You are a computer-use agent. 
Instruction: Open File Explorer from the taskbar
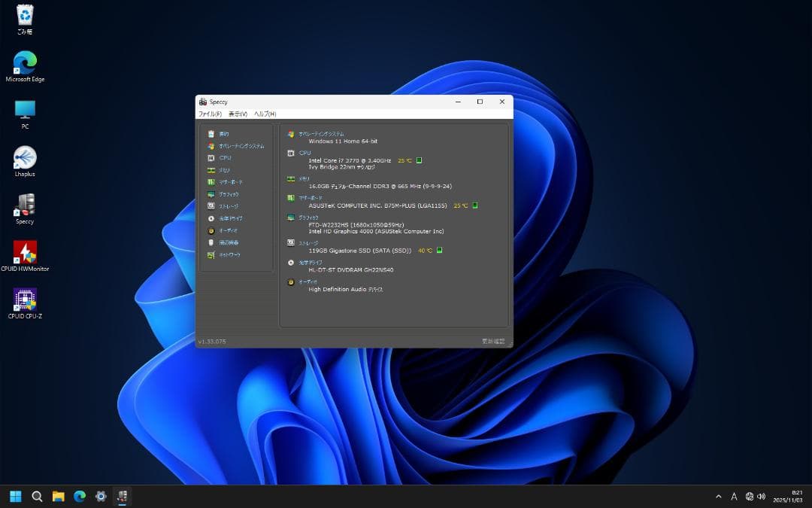pos(58,497)
